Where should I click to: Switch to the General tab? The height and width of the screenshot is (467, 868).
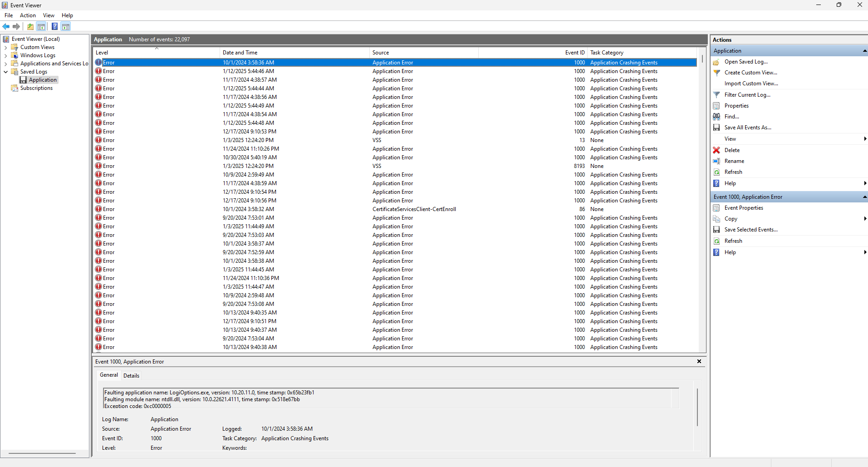point(109,375)
